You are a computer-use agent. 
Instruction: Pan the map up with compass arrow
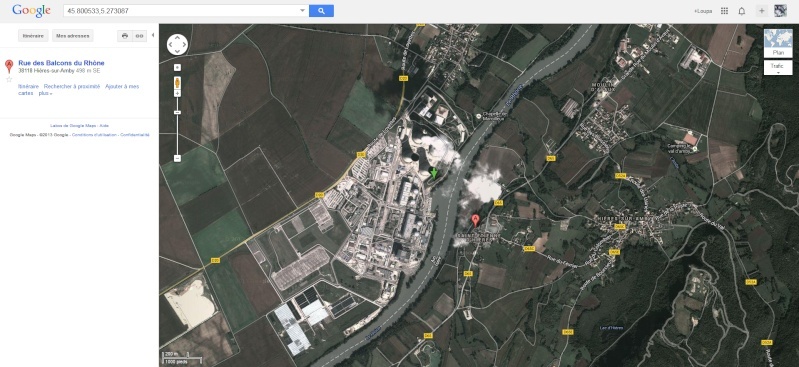point(177,38)
